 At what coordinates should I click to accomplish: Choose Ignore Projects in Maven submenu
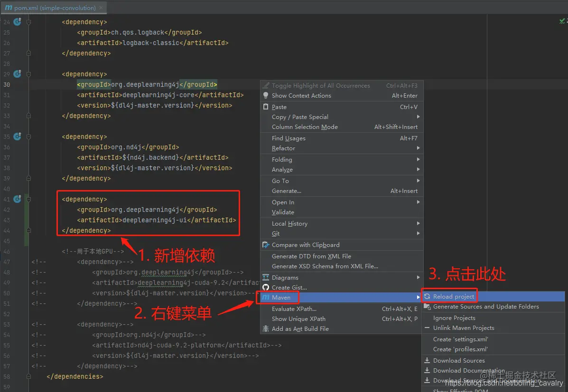pos(494,318)
